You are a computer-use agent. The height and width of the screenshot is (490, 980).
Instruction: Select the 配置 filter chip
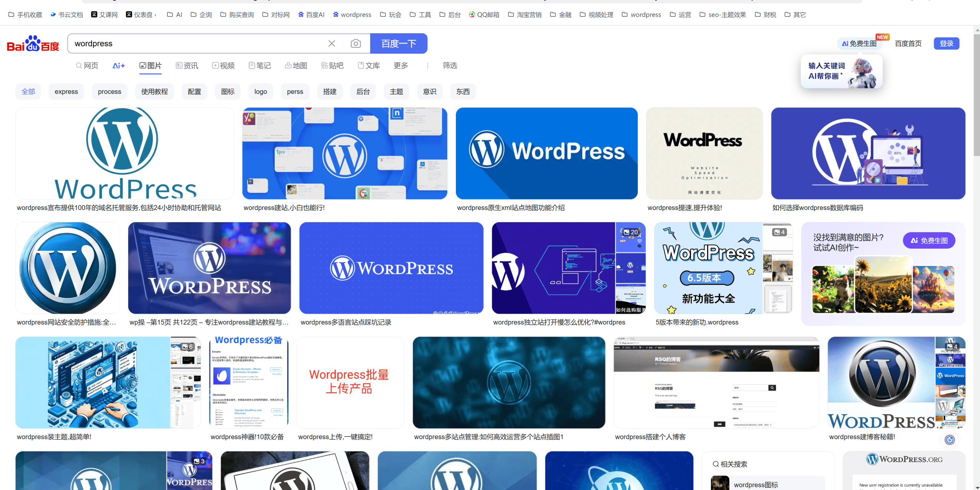pyautogui.click(x=194, y=92)
